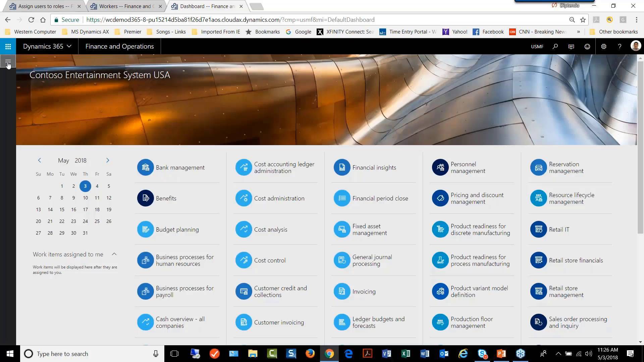Open search in Finance and Operations

tap(555, 46)
